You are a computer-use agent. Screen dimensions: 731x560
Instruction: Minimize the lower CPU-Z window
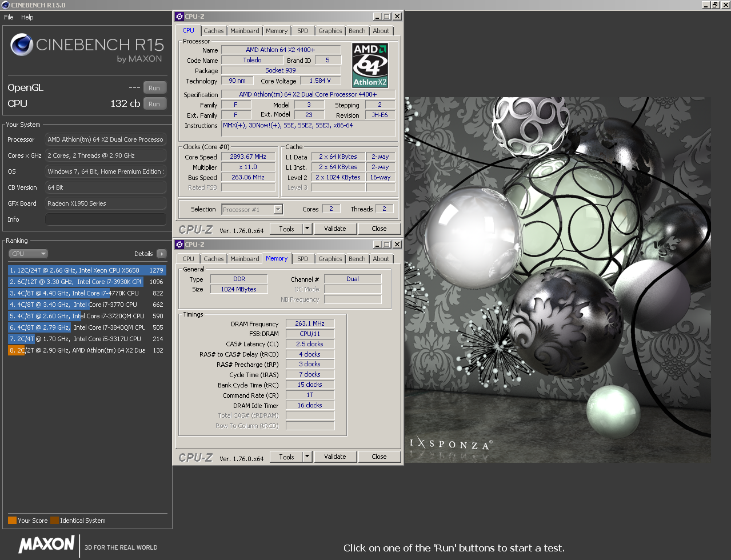tap(377, 245)
